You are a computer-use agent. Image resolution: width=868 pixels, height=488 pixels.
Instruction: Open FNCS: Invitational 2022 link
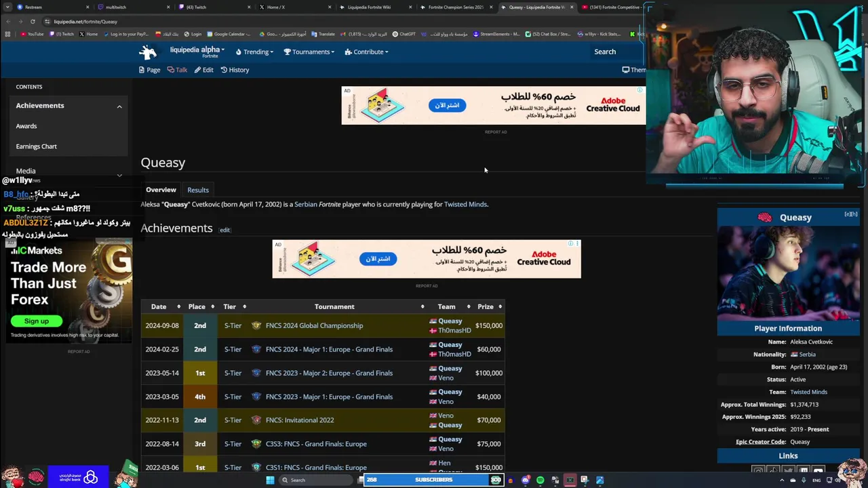click(300, 420)
